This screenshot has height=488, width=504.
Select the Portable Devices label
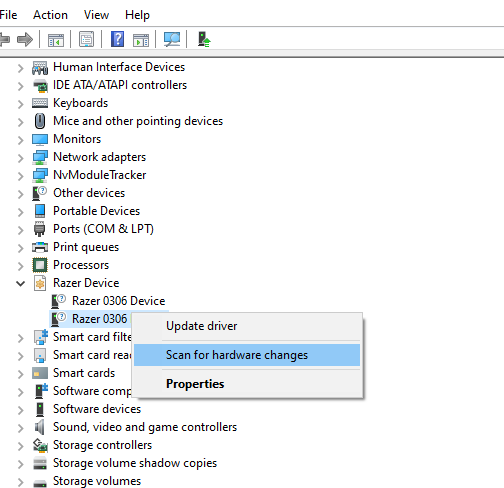click(x=96, y=211)
